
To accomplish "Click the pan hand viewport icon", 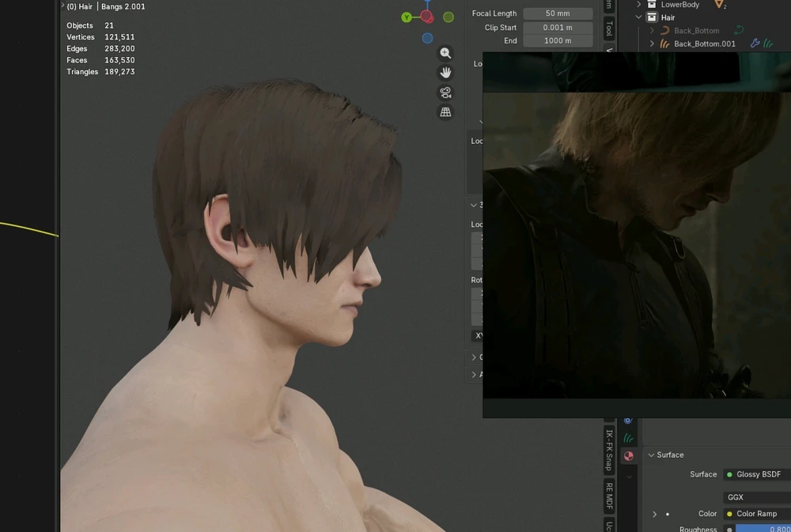I will pos(445,73).
